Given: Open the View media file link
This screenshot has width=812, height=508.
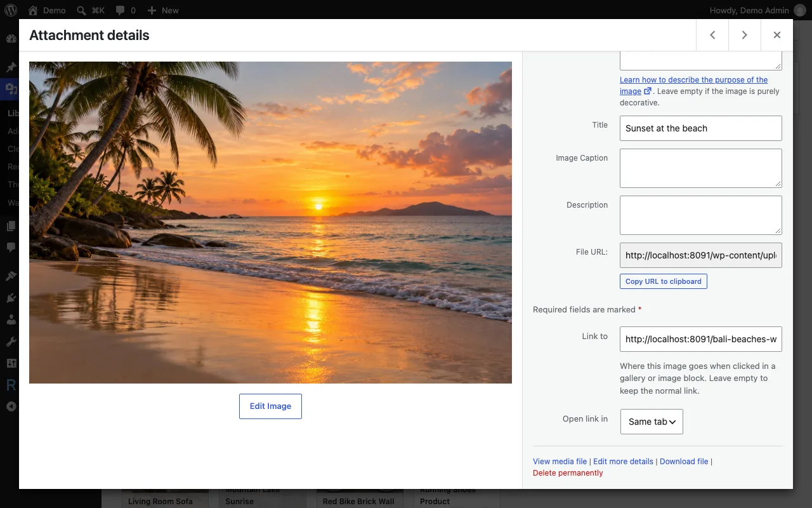Looking at the screenshot, I should click(x=560, y=462).
